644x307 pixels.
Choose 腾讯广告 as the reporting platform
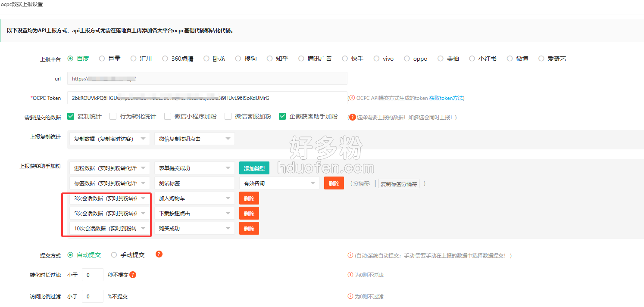(301, 59)
